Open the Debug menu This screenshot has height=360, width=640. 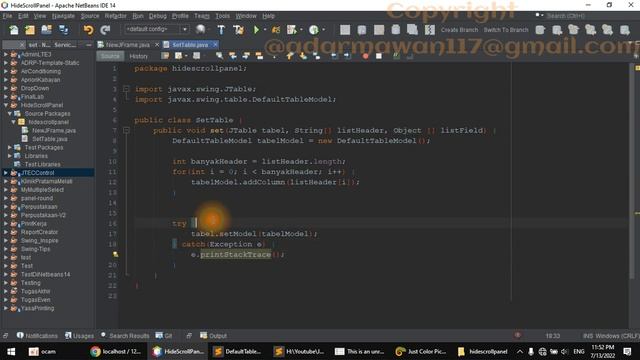[158, 16]
